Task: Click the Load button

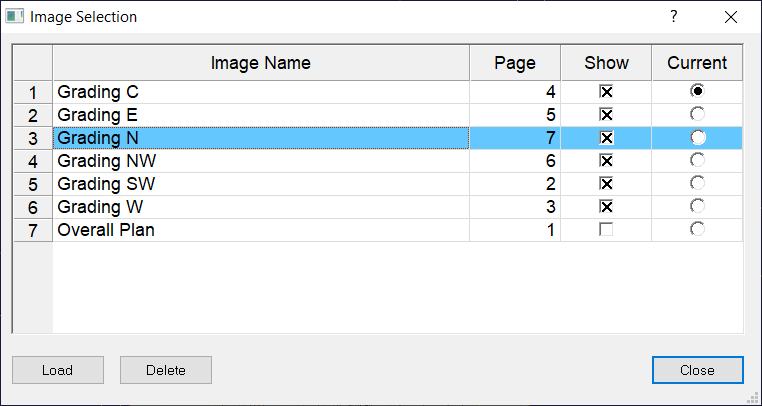Action: tap(58, 370)
